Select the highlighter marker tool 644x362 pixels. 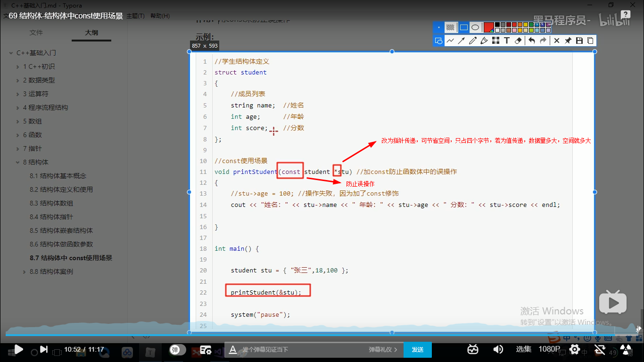(x=484, y=41)
